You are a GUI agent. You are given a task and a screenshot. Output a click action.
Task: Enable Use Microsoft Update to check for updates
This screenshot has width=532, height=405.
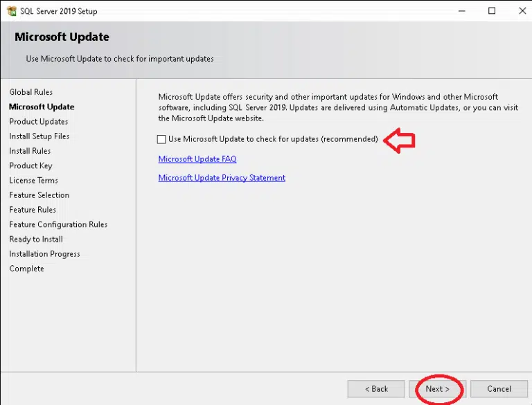click(x=161, y=139)
